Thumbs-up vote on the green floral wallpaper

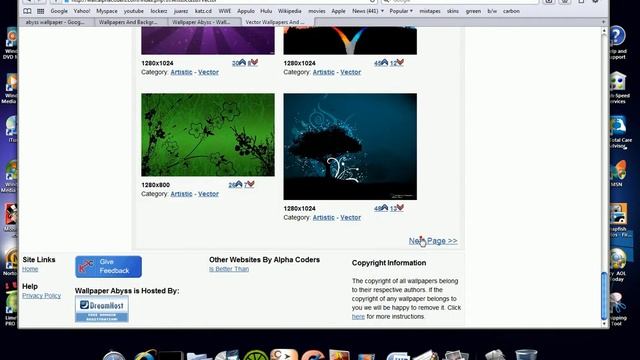[236, 184]
